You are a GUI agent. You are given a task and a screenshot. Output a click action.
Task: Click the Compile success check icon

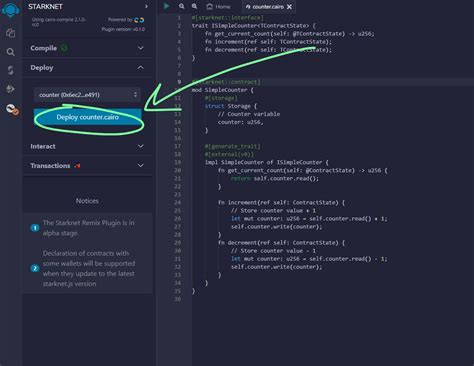coord(64,48)
